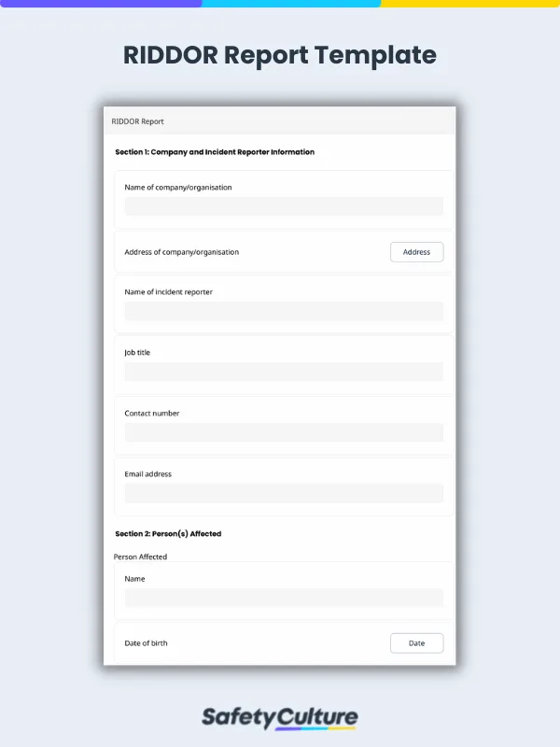Focus the Name of company/organisation field
The height and width of the screenshot is (747, 560).
(284, 206)
